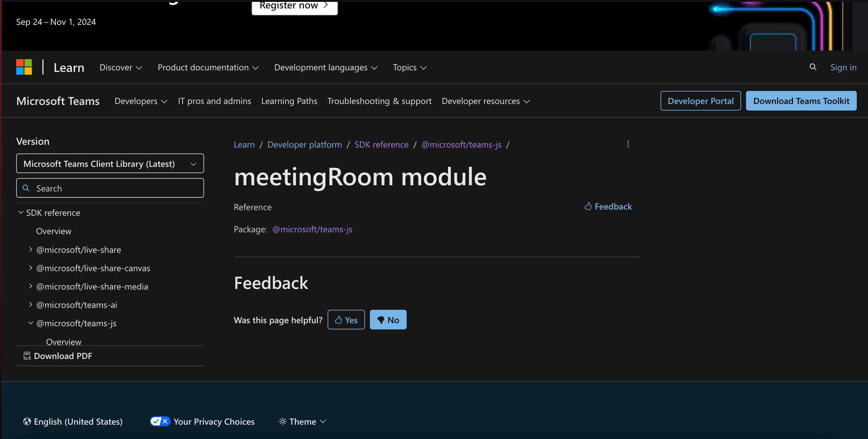Image resolution: width=868 pixels, height=439 pixels.
Task: Open the site search magnifier icon
Action: [813, 67]
